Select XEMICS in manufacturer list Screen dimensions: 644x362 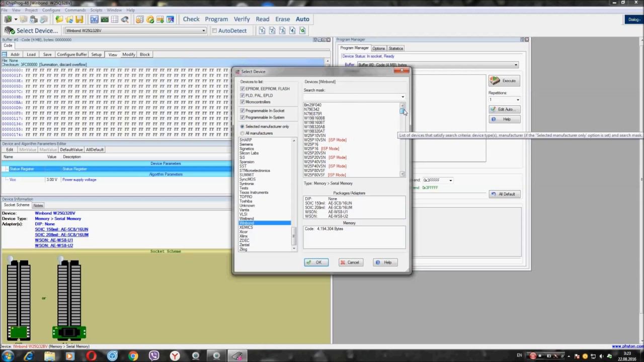(x=246, y=227)
